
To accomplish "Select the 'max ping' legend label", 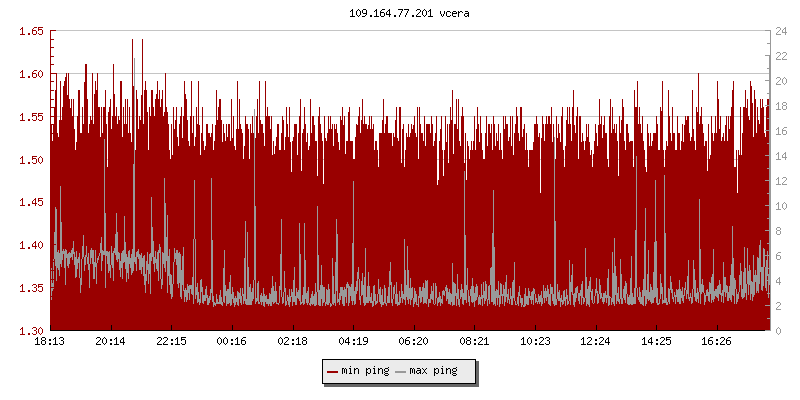I will [x=434, y=371].
